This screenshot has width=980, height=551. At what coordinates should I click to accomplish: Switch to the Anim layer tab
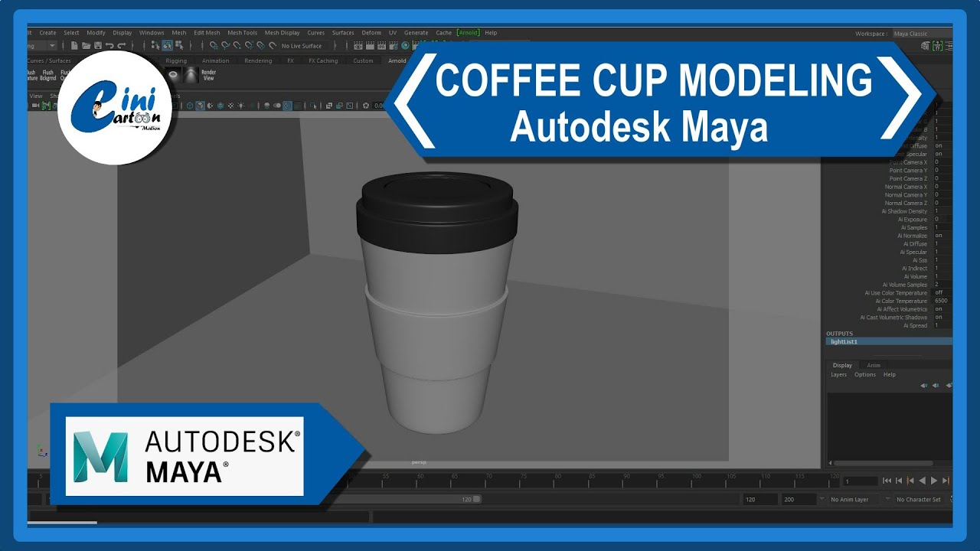tap(874, 366)
